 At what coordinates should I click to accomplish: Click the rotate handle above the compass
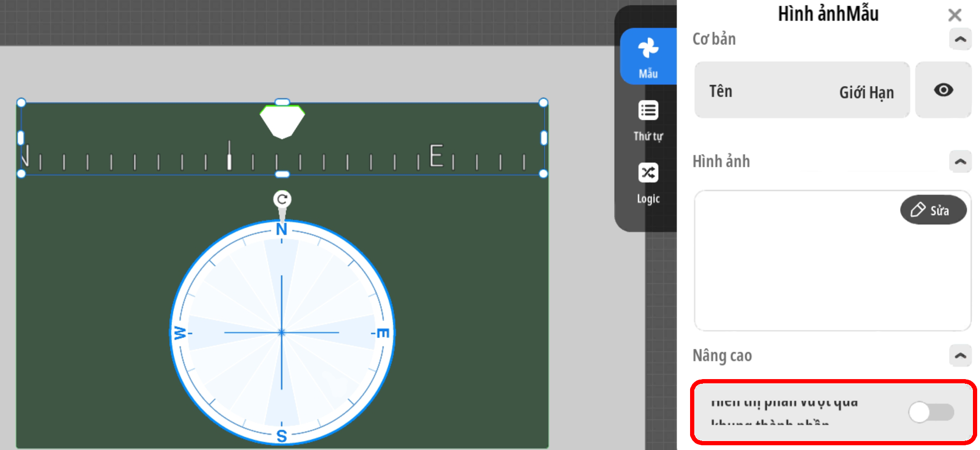point(282,199)
